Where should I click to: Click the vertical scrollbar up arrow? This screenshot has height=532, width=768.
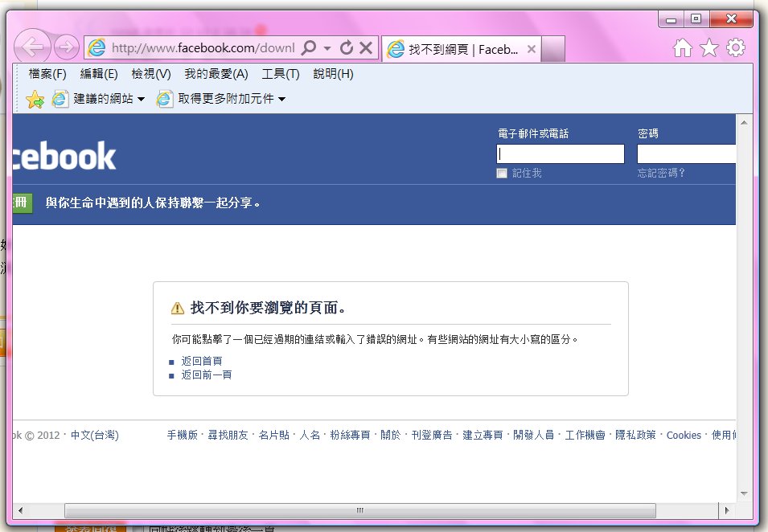pyautogui.click(x=744, y=122)
